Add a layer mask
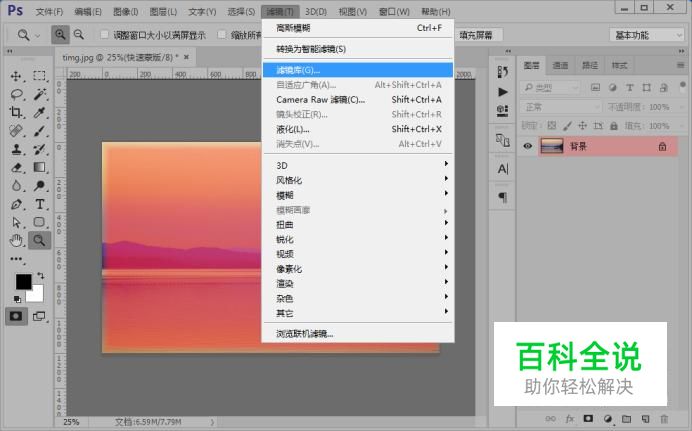The height and width of the screenshot is (431, 692). 588,418
